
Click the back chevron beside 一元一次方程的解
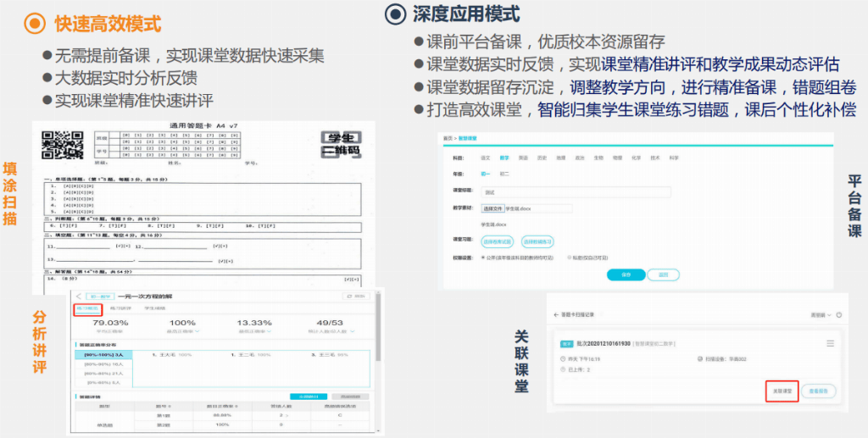[x=79, y=296]
